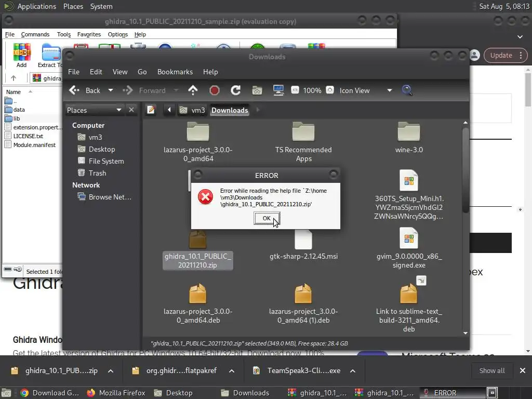Screen dimensions: 532x399
Task: Open Places sidebar selector dropdown
Action: [x=94, y=110]
